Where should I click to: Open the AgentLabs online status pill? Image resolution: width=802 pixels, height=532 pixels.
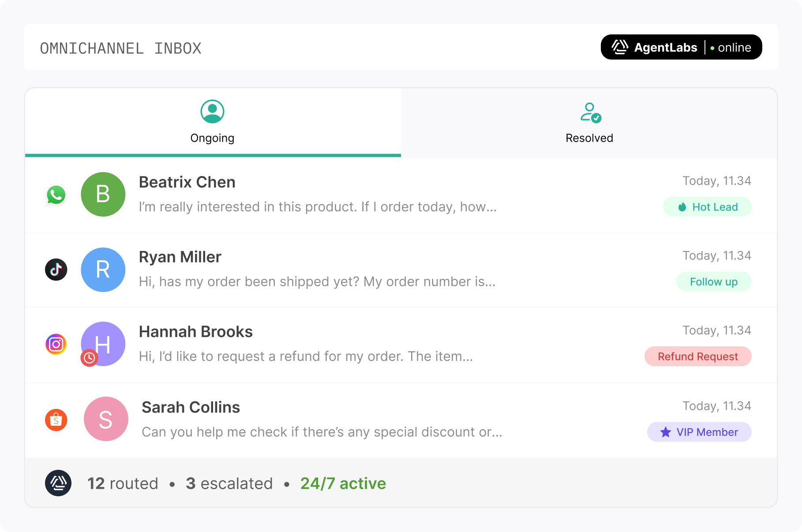pos(681,47)
